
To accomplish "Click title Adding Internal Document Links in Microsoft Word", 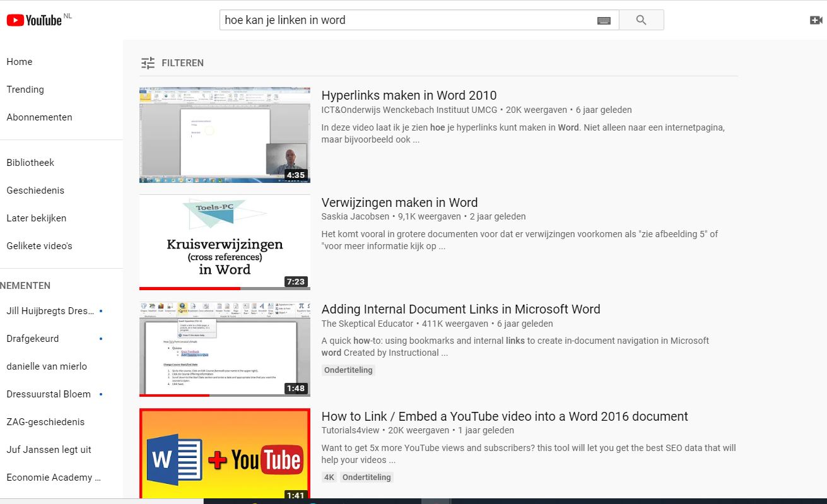I will pos(460,309).
